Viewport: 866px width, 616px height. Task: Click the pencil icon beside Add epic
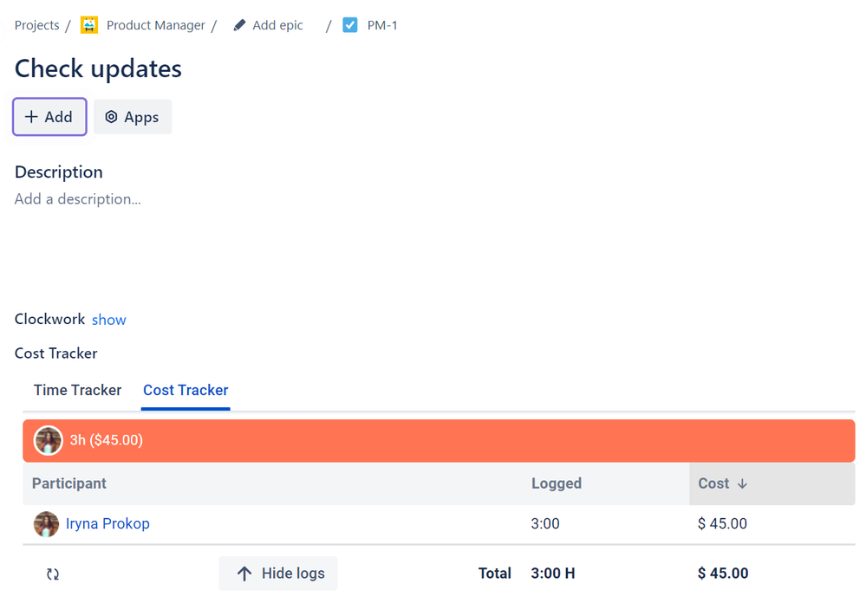pos(239,25)
